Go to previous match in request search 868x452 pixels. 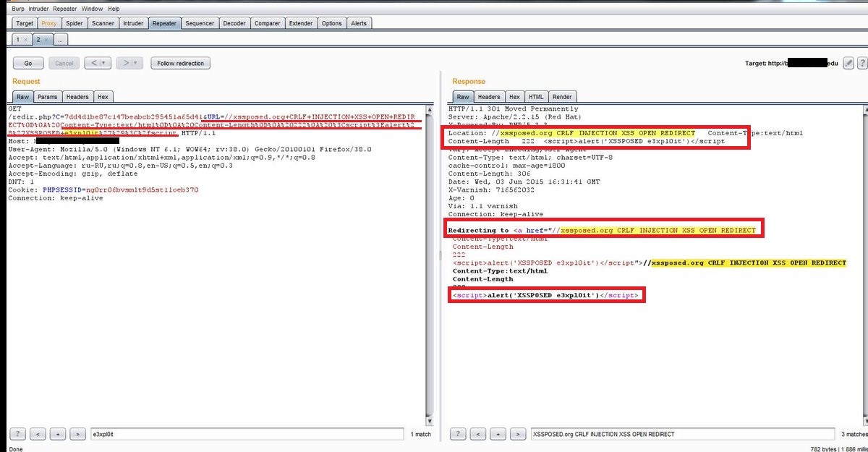tap(39, 434)
